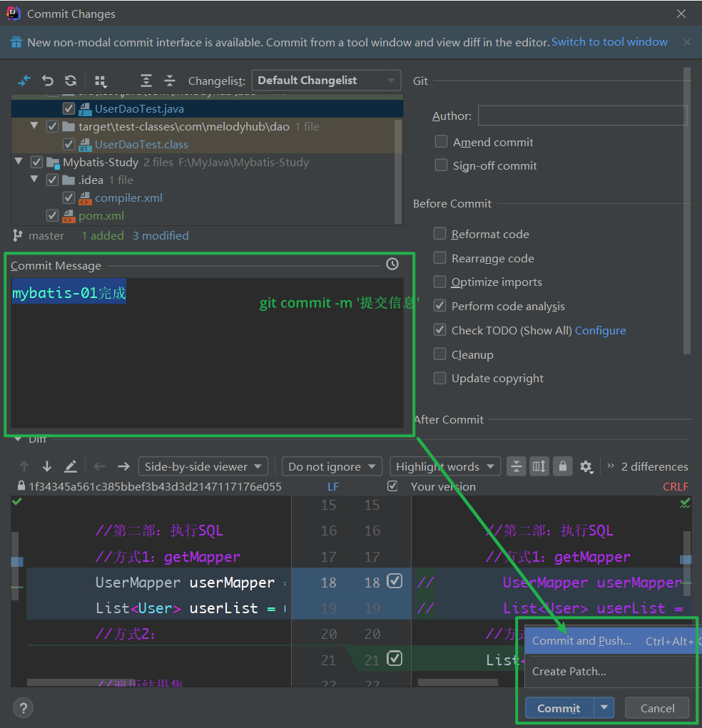Jump to next difference arrow
The image size is (702, 728).
47,466
